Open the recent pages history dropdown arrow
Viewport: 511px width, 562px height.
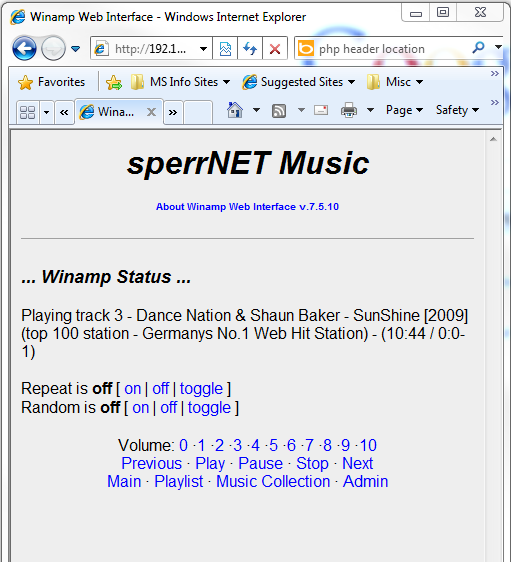pyautogui.click(x=75, y=48)
